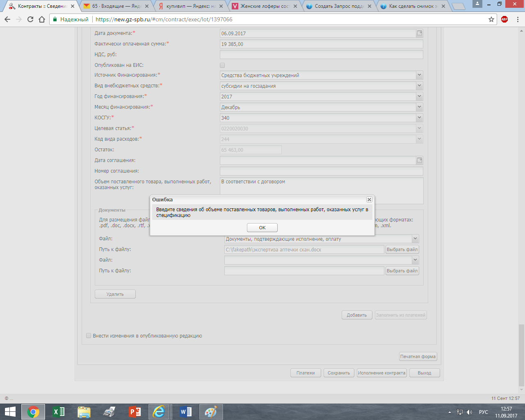Image resolution: width=525 pixels, height=420 pixels.
Task: Click the Удалить button
Action: (115, 294)
